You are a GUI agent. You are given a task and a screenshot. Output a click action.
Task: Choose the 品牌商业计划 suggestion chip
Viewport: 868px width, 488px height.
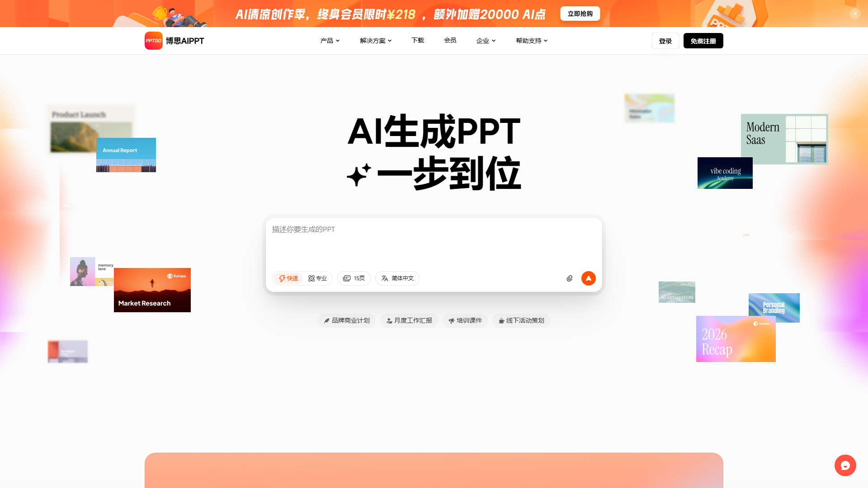point(347,320)
